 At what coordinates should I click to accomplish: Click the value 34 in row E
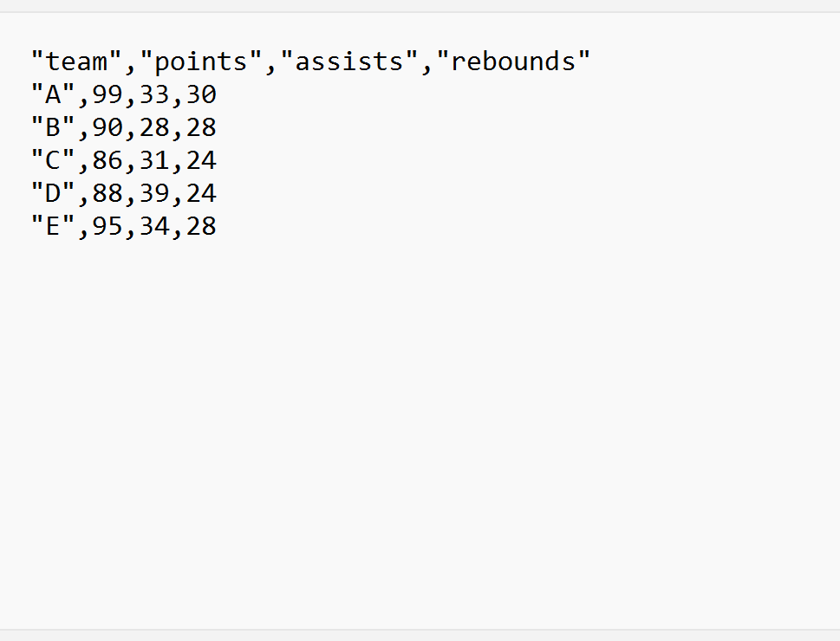tap(154, 226)
